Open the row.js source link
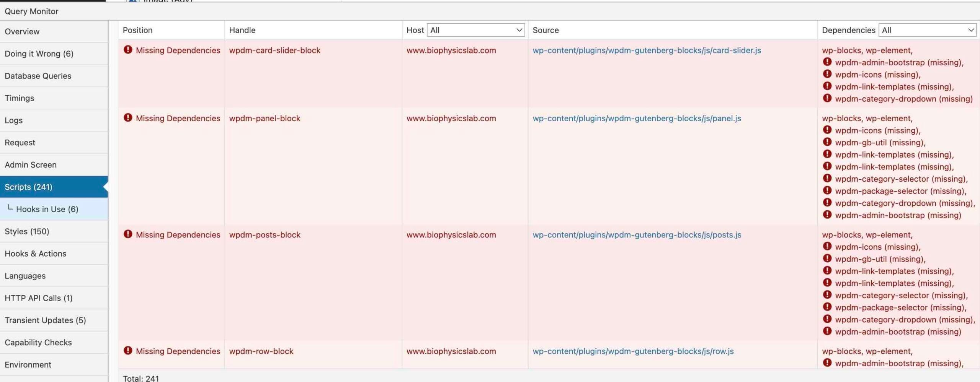The width and height of the screenshot is (980, 382). 633,351
